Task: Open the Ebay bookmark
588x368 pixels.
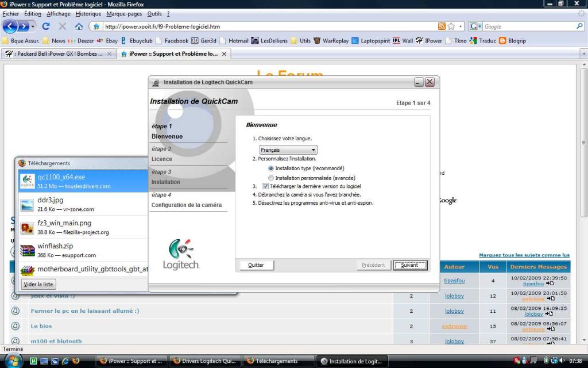Action: click(107, 41)
